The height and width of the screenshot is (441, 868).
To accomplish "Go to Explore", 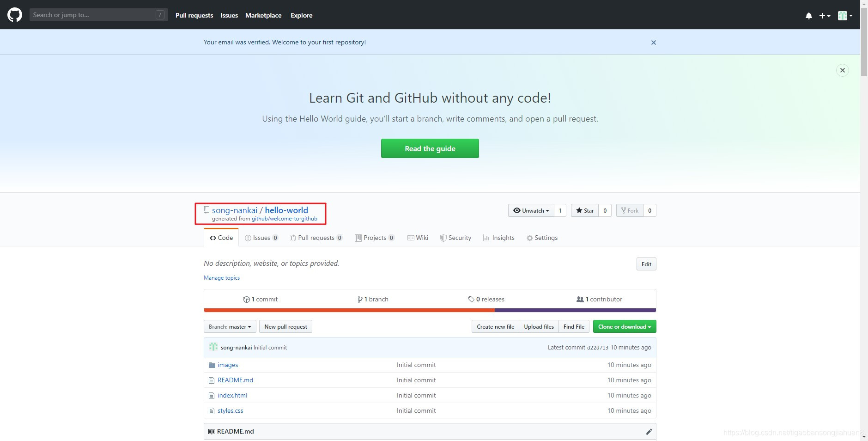I will (x=301, y=15).
